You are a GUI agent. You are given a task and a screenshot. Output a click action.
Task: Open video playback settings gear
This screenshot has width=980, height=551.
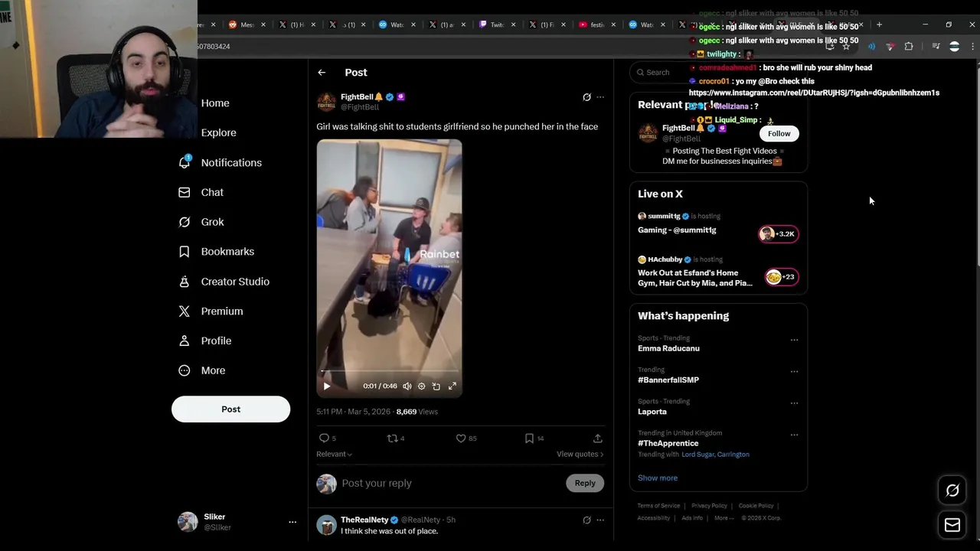tap(422, 386)
